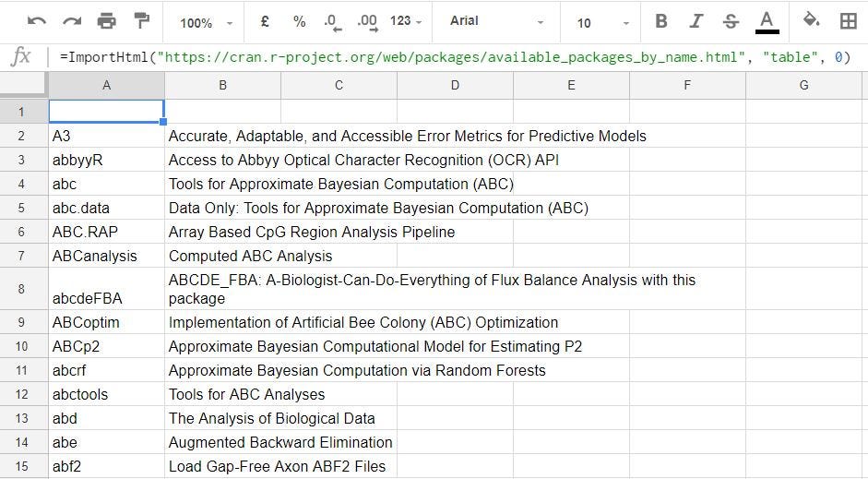Format as currency with pound icon
Viewport: 868px width, 479px height.
265,21
